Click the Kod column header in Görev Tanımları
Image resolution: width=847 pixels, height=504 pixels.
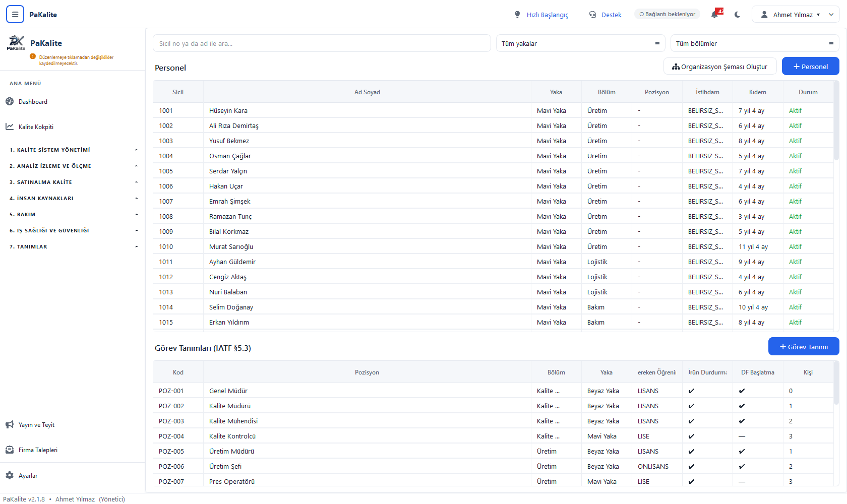pyautogui.click(x=178, y=372)
